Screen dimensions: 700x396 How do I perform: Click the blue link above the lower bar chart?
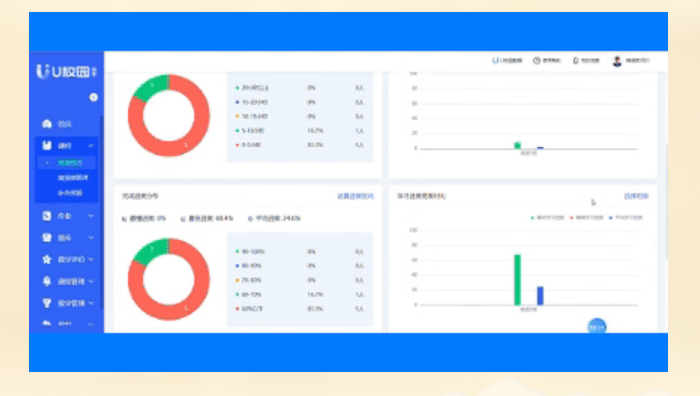[636, 196]
